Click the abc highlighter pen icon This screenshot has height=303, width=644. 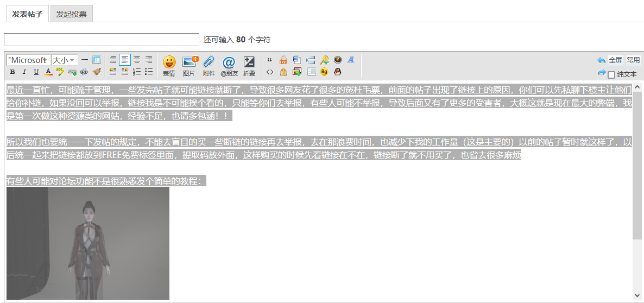coord(60,72)
